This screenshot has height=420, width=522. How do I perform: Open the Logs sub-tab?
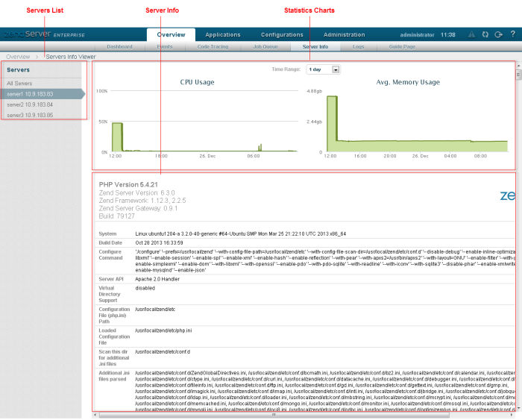(359, 46)
